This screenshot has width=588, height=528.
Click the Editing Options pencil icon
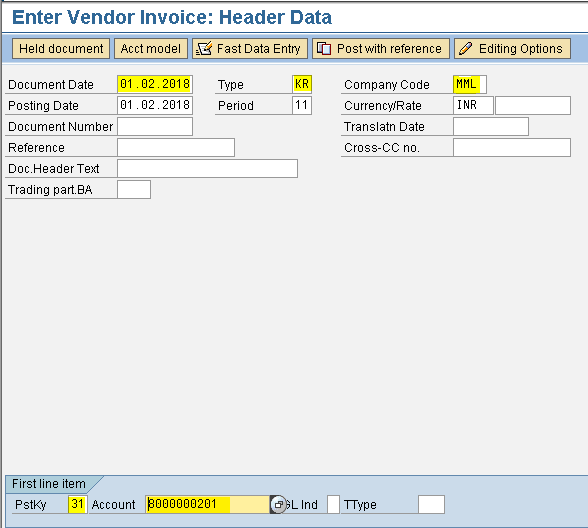(466, 49)
